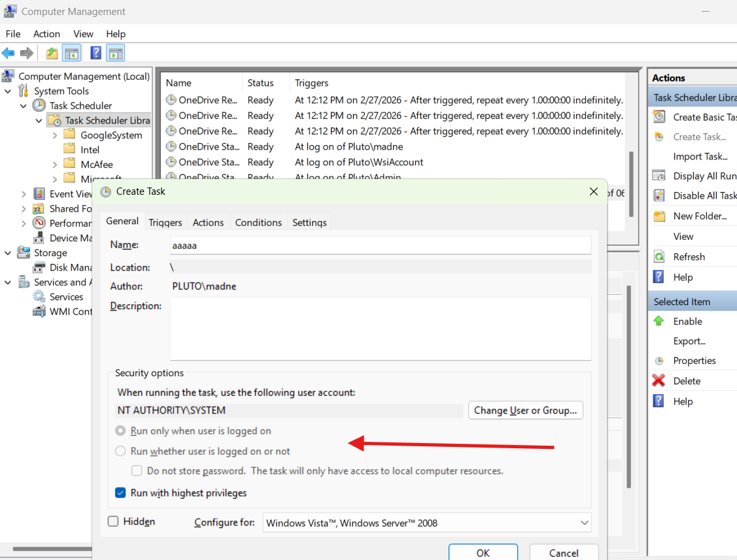The height and width of the screenshot is (560, 737).
Task: Switch to the Triggers tab
Action: coord(165,222)
